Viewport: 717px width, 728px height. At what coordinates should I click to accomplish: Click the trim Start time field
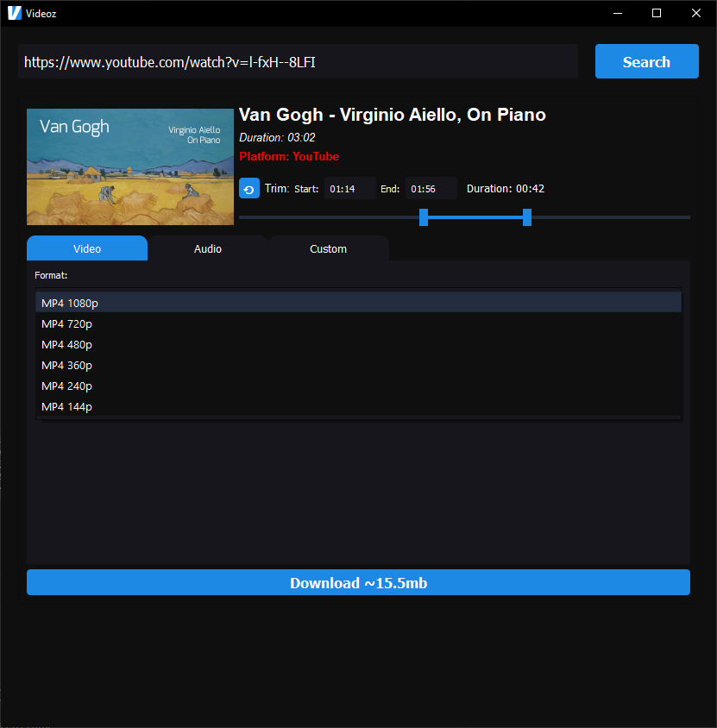tap(349, 189)
